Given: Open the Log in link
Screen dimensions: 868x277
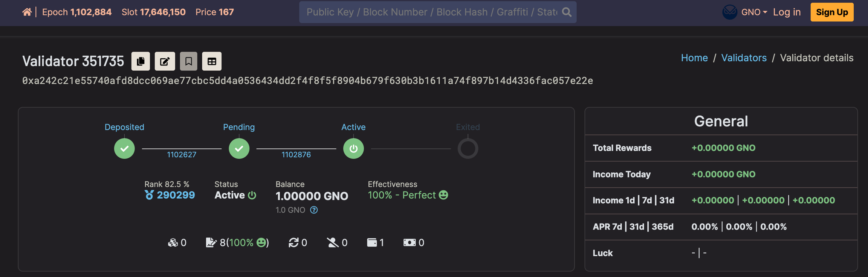Looking at the screenshot, I should coord(787,12).
